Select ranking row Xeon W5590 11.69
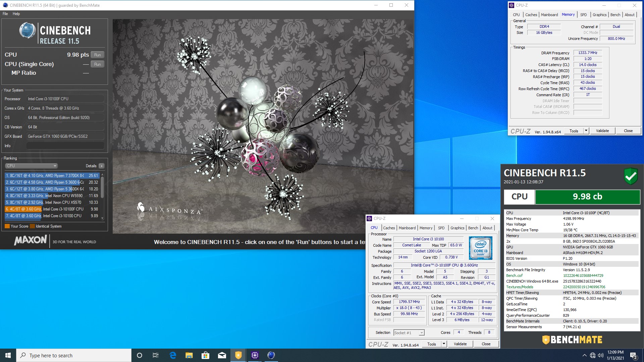 52,196
